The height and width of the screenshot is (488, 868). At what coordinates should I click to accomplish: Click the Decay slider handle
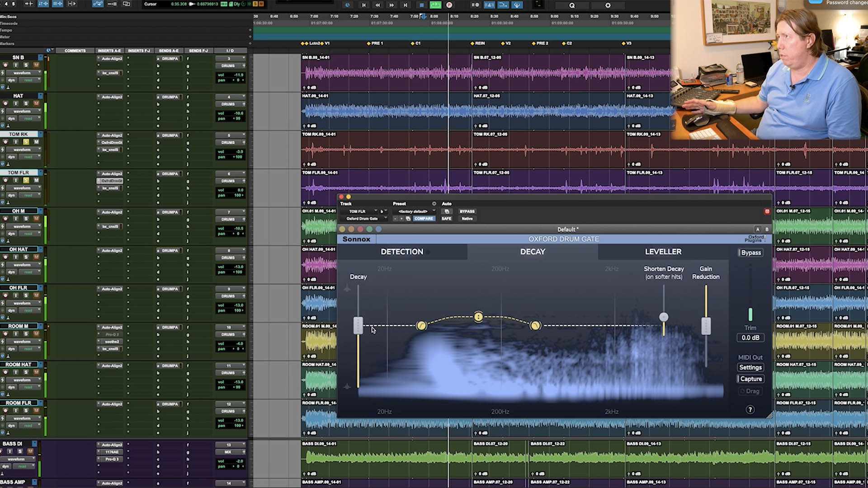(x=358, y=325)
